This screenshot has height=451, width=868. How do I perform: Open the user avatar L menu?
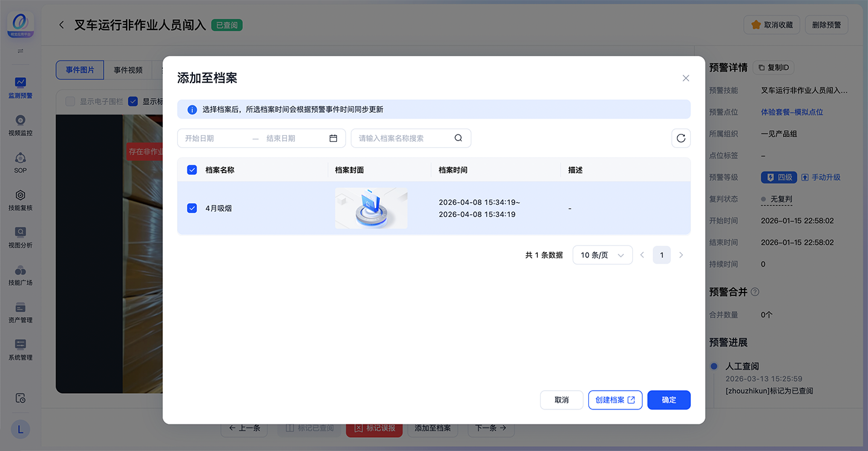tap(20, 429)
